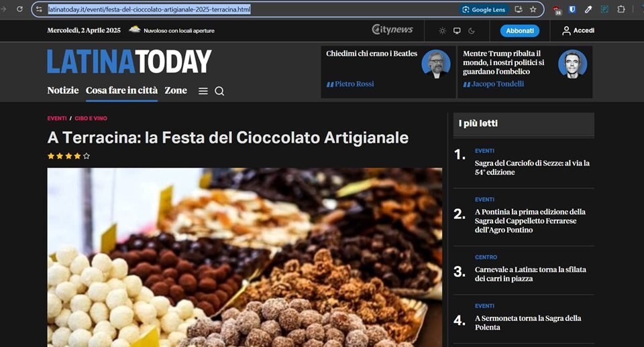The width and height of the screenshot is (644, 347).
Task: Click the CIBO E VINO breadcrumb
Action: (x=91, y=119)
